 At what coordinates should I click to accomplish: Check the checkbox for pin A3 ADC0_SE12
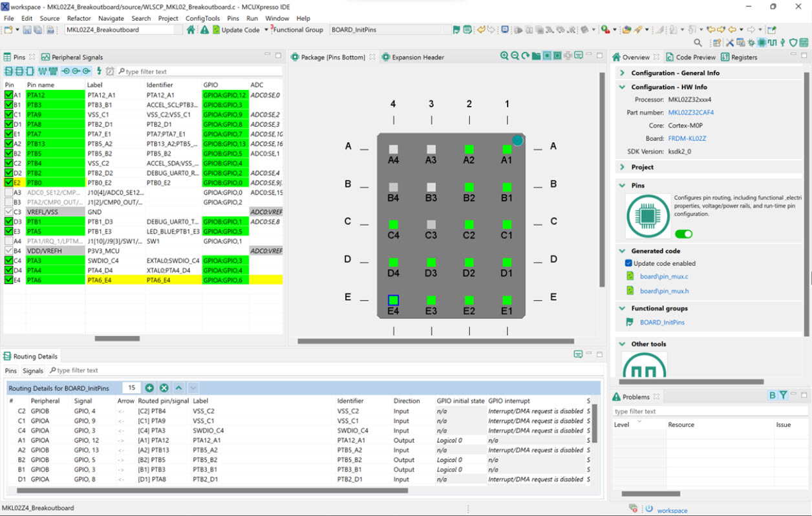coord(8,193)
